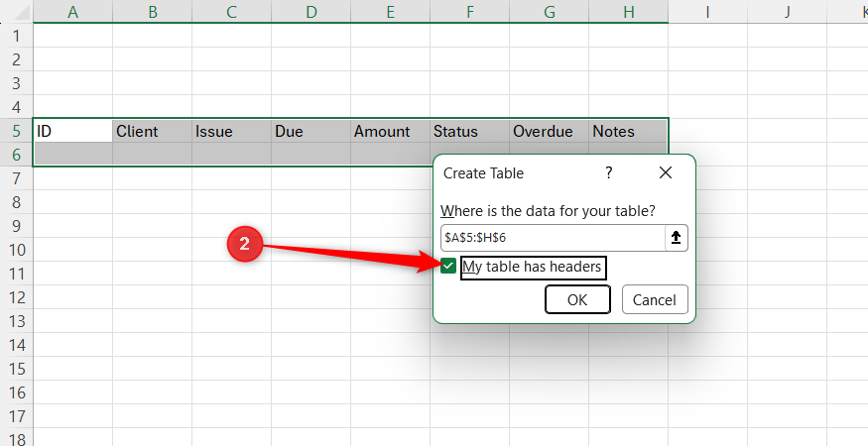Select column J header
Viewport: 868px width, 446px height.
tap(788, 12)
